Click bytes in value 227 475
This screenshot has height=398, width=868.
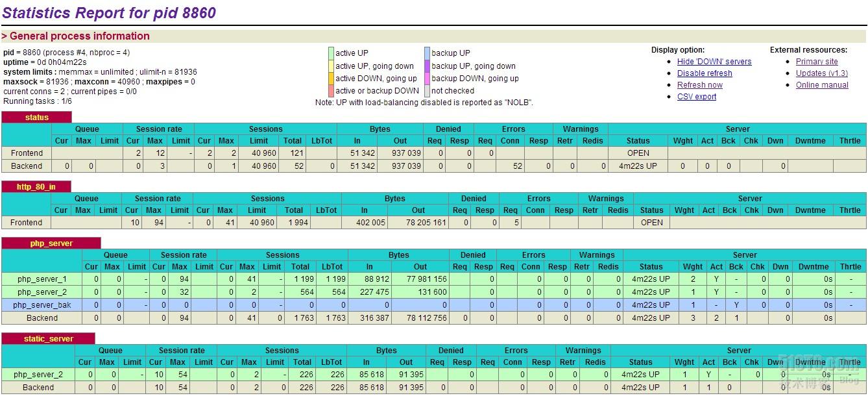click(374, 292)
